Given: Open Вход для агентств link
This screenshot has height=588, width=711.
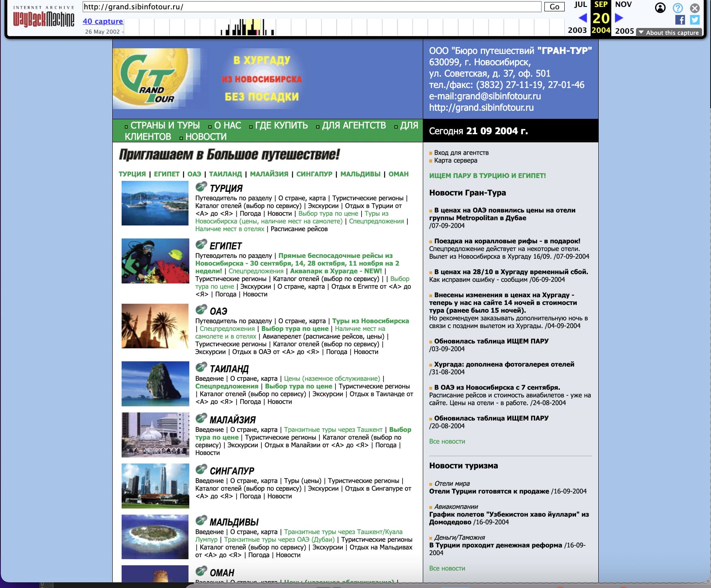Looking at the screenshot, I should [461, 152].
